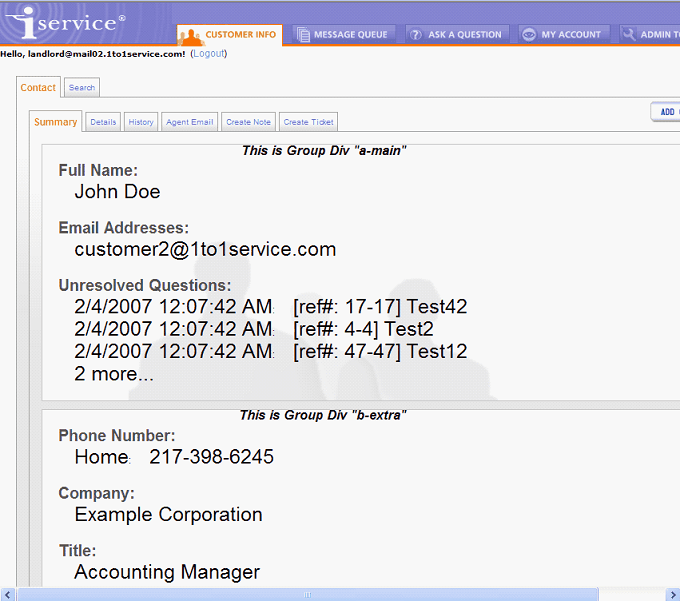Click the email customer2@1to1service.com

[x=205, y=249]
